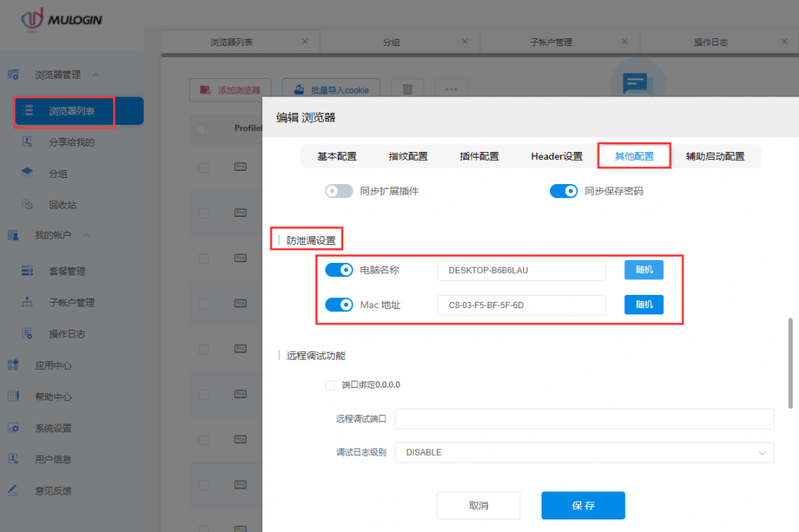Click the 用户信息 user info icon

coord(13,459)
